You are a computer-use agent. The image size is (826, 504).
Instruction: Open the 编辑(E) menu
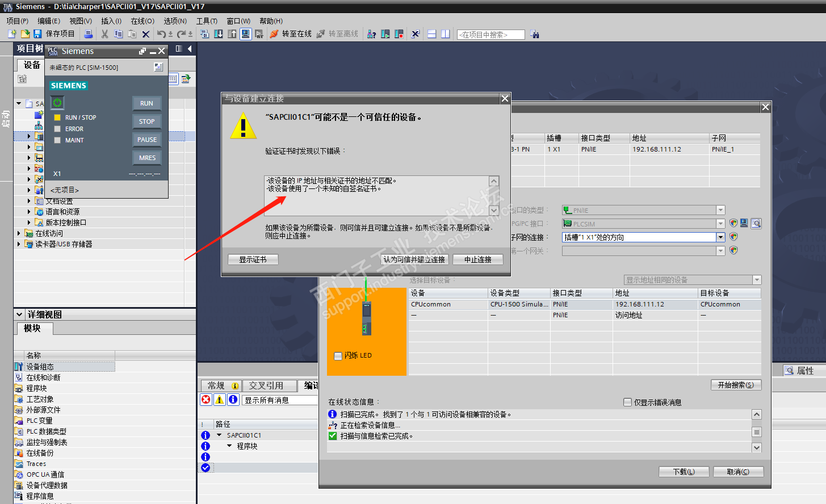(x=49, y=21)
